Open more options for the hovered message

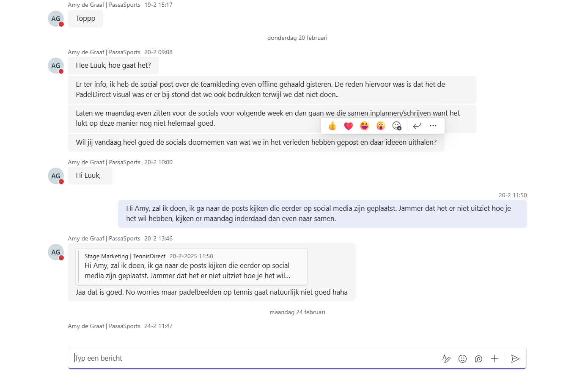tap(433, 126)
